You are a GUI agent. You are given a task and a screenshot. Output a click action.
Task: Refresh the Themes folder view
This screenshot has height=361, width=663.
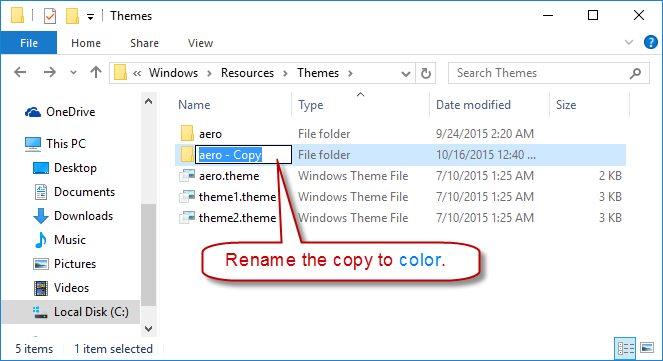(x=426, y=73)
